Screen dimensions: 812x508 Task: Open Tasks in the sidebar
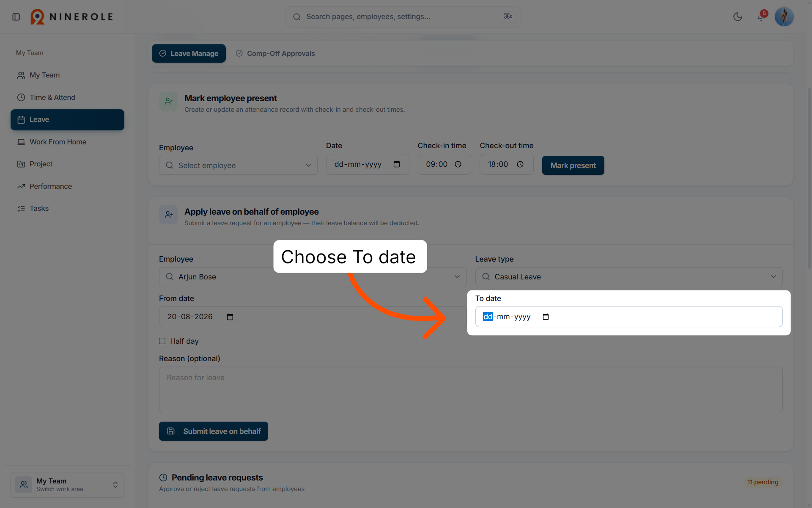(x=67, y=208)
